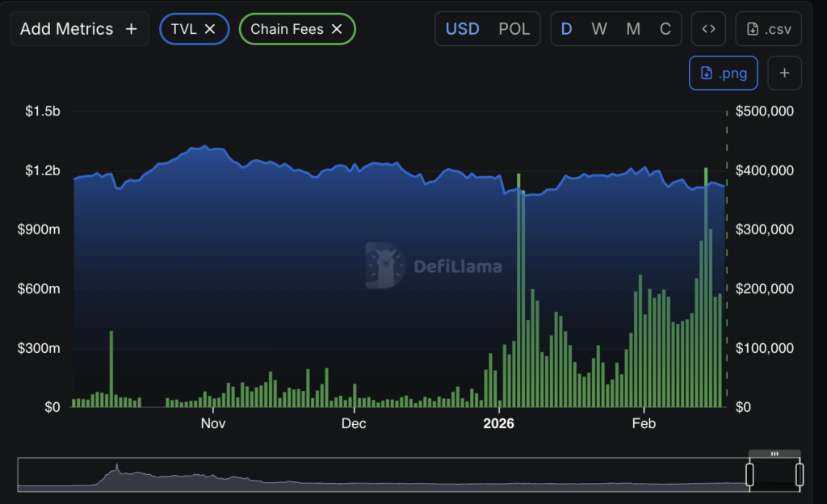Click the file icon inside .png button

[705, 73]
